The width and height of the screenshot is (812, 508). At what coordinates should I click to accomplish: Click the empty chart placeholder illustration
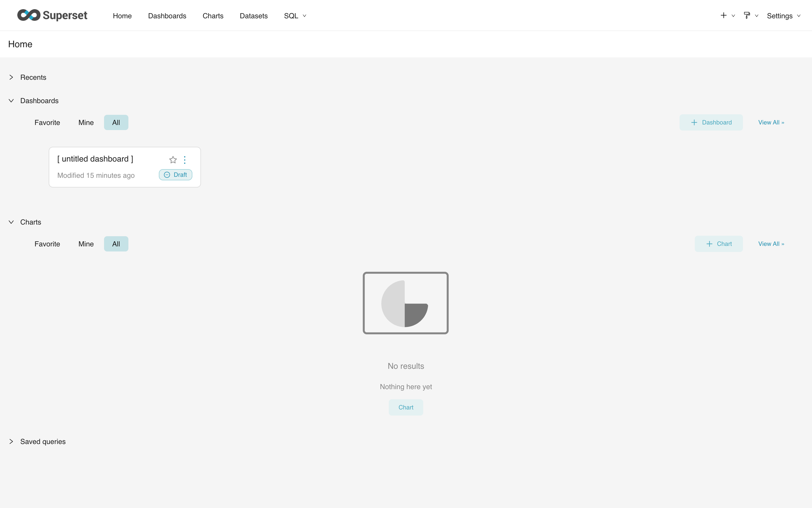(406, 303)
